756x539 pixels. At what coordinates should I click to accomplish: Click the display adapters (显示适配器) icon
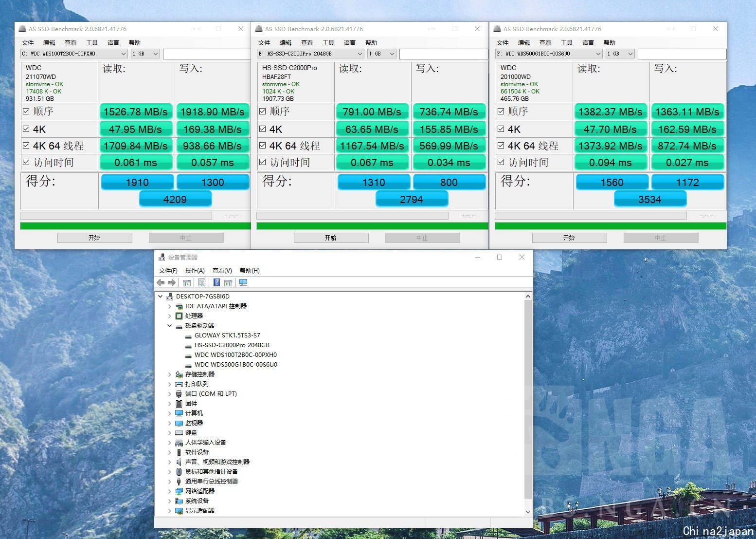click(179, 511)
